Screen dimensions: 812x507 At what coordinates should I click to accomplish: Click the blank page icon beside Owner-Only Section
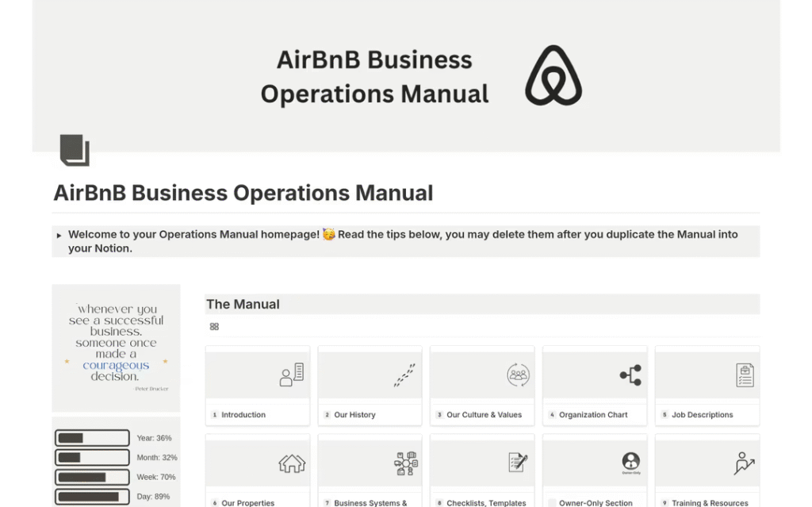552,503
